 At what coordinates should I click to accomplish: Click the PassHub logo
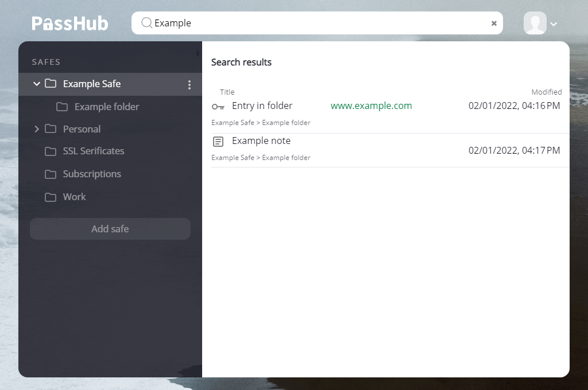[69, 23]
